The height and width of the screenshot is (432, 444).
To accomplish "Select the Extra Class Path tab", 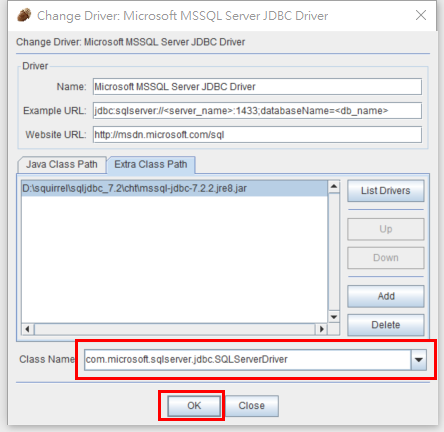I will (x=151, y=164).
